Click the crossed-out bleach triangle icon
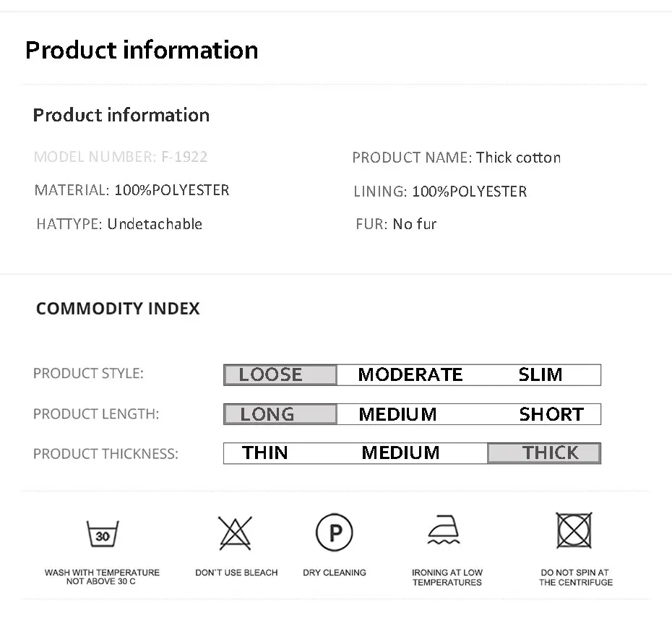The height and width of the screenshot is (626, 672). click(236, 533)
